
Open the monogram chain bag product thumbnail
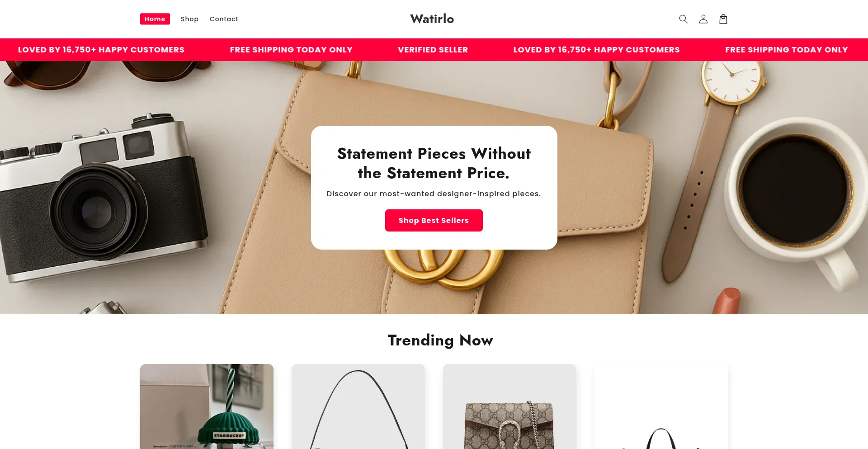pyautogui.click(x=509, y=406)
